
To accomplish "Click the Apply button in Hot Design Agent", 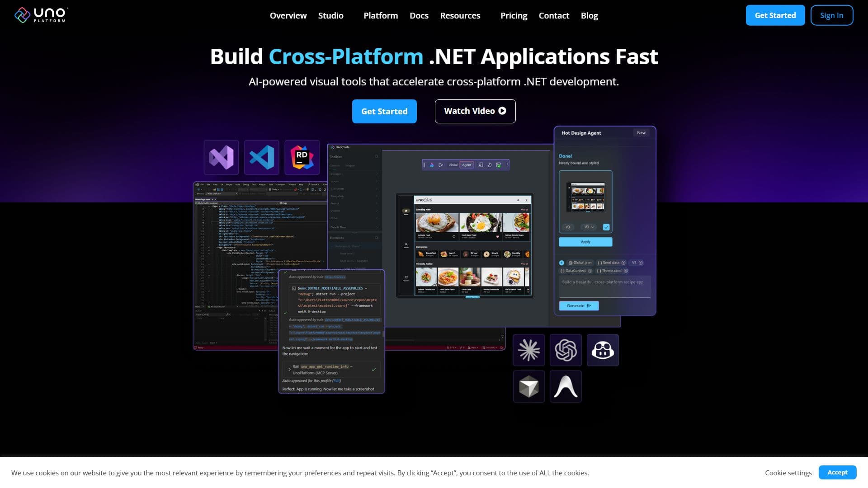I will (x=585, y=242).
